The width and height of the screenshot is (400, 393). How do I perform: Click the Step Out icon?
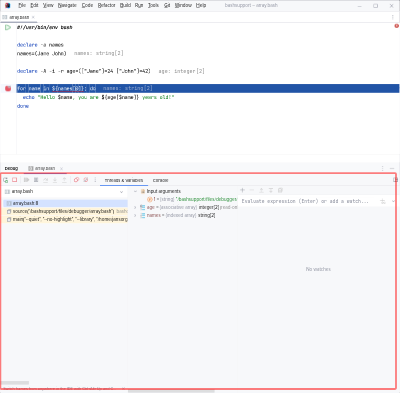(64, 180)
